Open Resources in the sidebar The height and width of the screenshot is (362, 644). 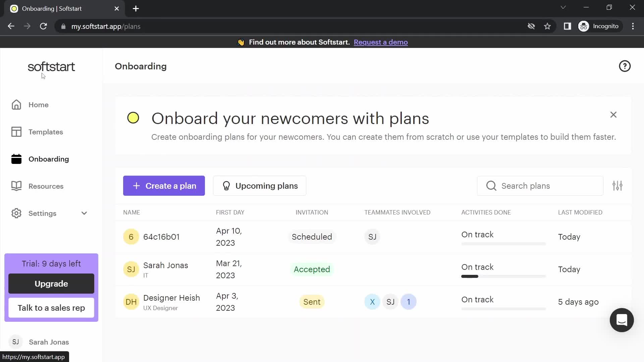(x=46, y=186)
